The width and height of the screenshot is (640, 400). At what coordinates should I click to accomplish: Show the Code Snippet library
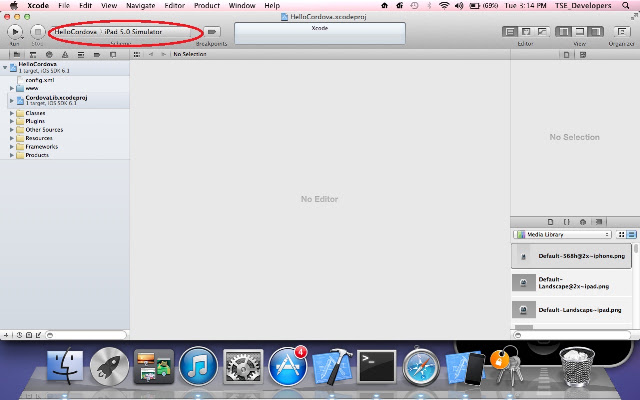point(567,222)
